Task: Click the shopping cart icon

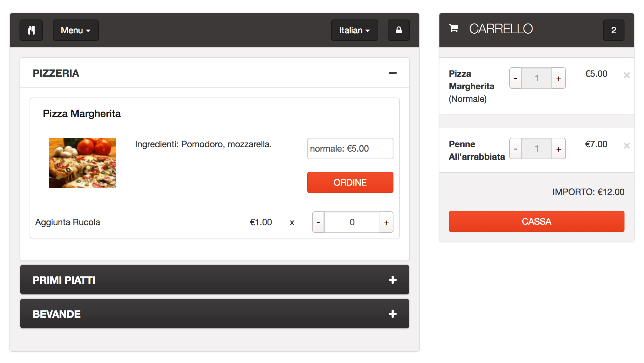Action: pos(454,29)
